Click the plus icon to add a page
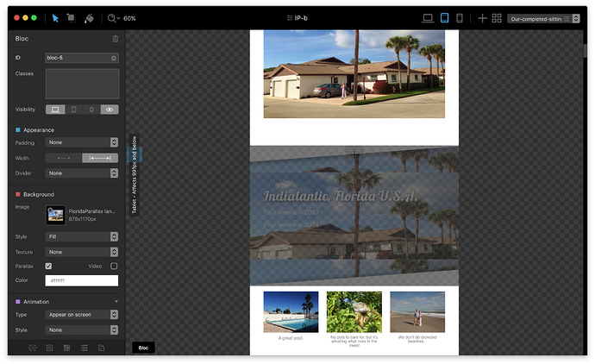Screen dimensions: 595x364 482,18
